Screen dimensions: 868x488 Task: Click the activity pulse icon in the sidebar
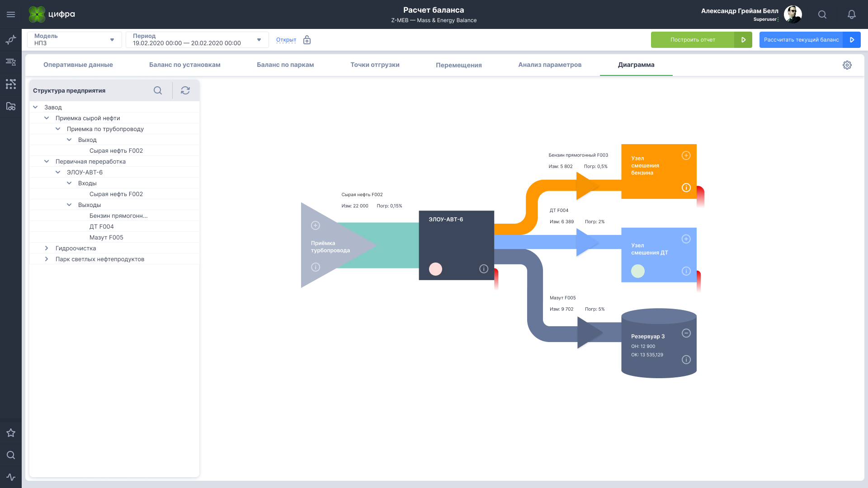tap(11, 477)
